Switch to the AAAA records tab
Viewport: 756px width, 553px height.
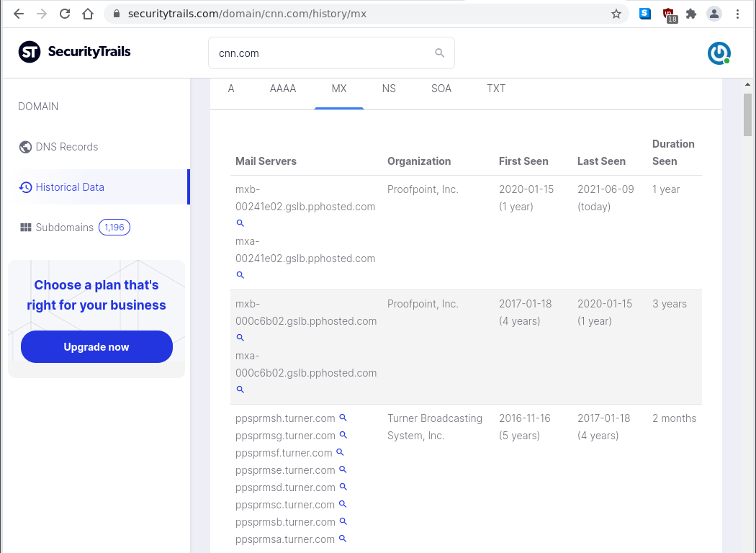[283, 89]
